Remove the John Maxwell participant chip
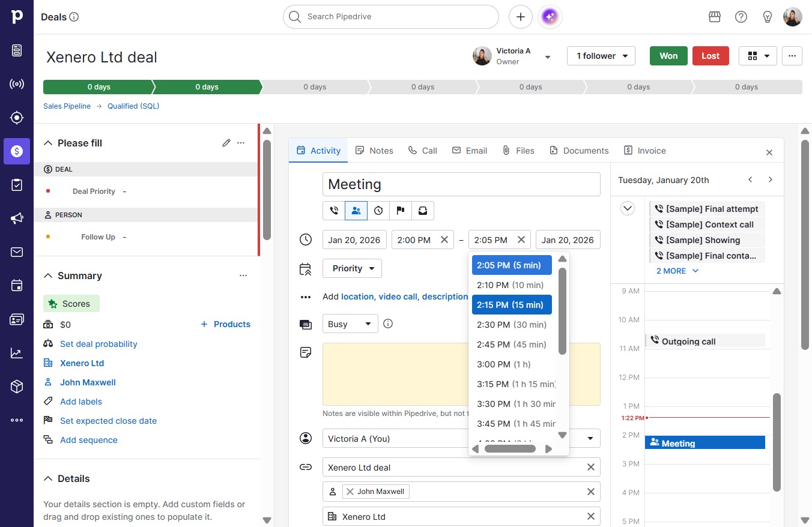This screenshot has height=527, width=812. (350, 492)
